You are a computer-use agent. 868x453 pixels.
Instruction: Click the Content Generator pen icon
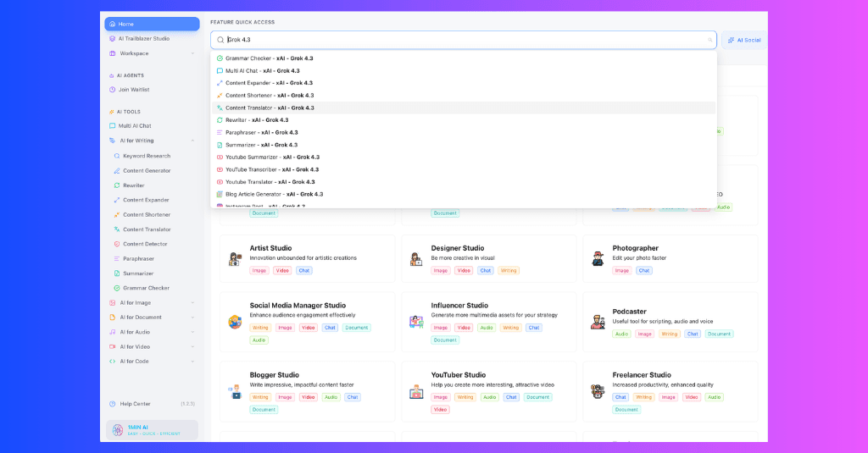(117, 171)
